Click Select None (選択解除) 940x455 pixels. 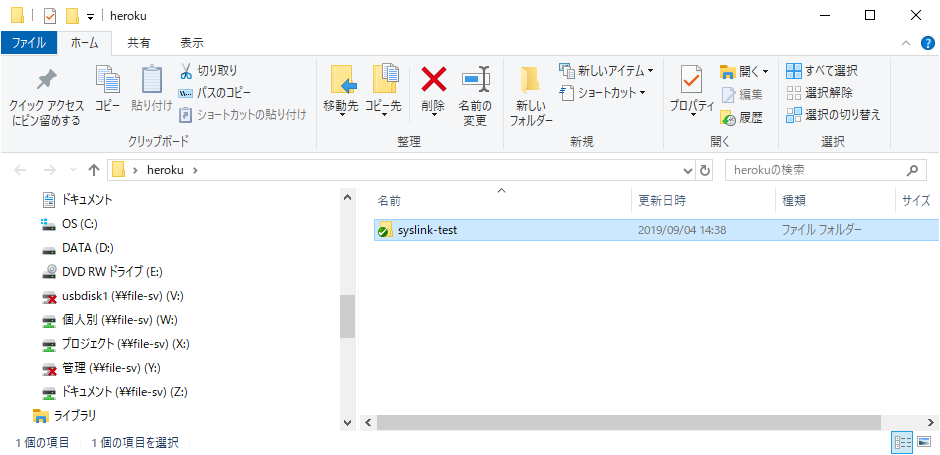point(819,92)
